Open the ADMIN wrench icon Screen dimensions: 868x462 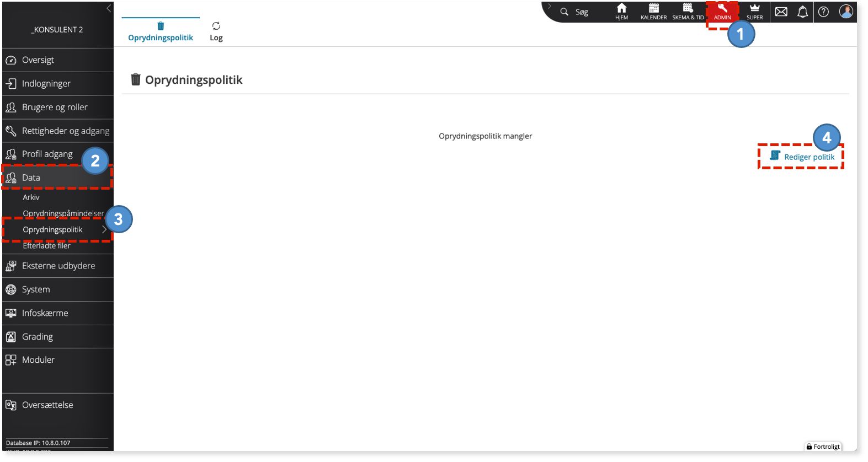[722, 12]
